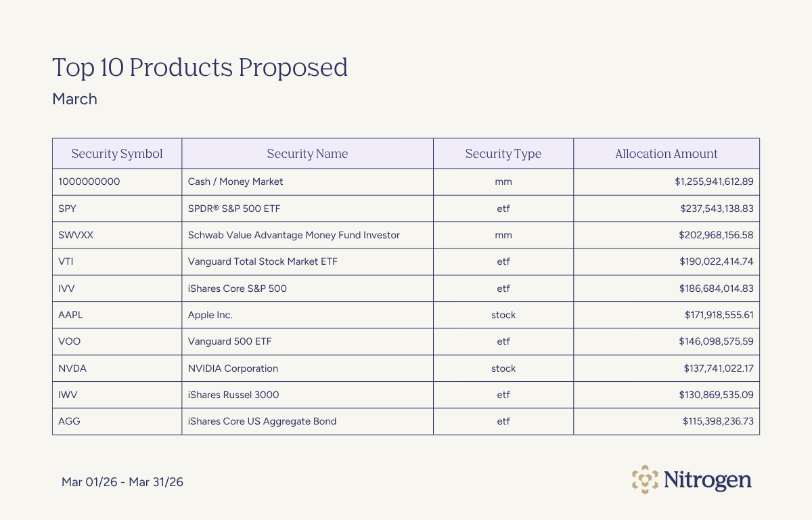Click the etf type in IVV row

tap(503, 288)
